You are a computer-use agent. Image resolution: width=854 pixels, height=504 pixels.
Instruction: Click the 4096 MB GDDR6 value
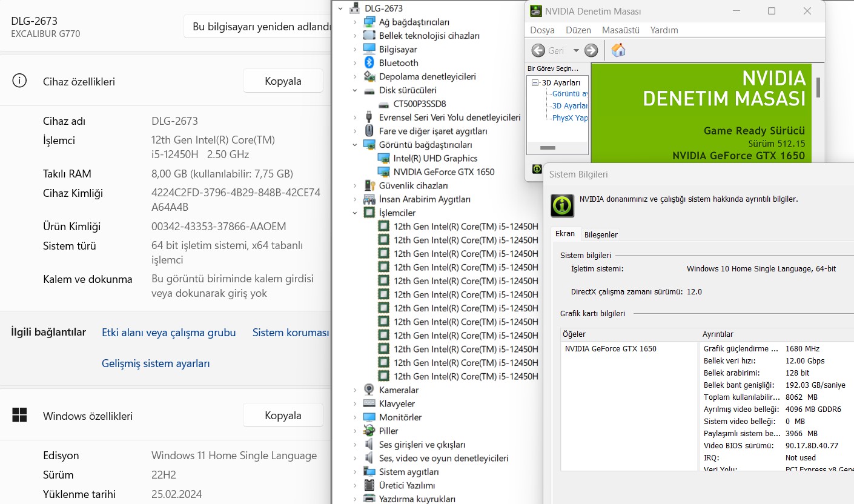click(813, 409)
